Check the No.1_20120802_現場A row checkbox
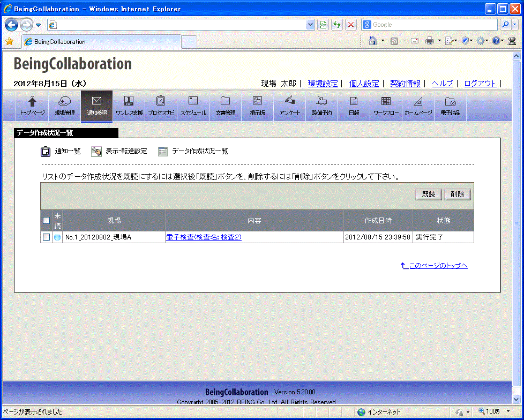 [x=47, y=237]
